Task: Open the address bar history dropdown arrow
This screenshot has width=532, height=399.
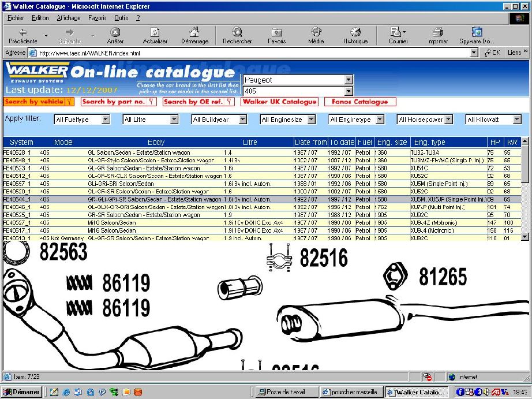Action: 474,53
